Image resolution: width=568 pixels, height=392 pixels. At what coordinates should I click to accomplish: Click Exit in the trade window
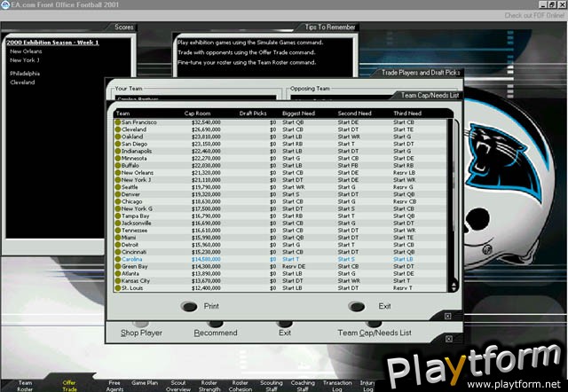pyautogui.click(x=285, y=333)
